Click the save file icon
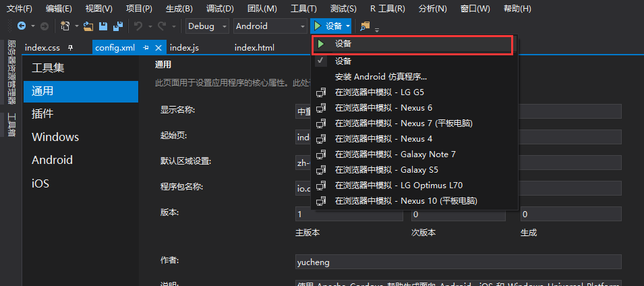The height and width of the screenshot is (286, 644). (104, 26)
